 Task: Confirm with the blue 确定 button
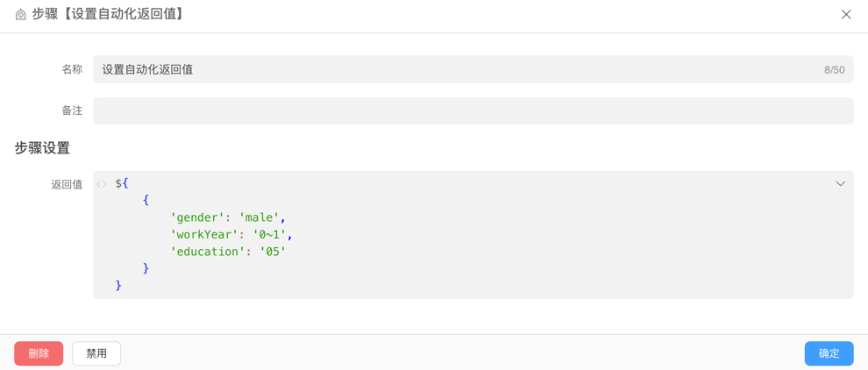click(x=829, y=353)
